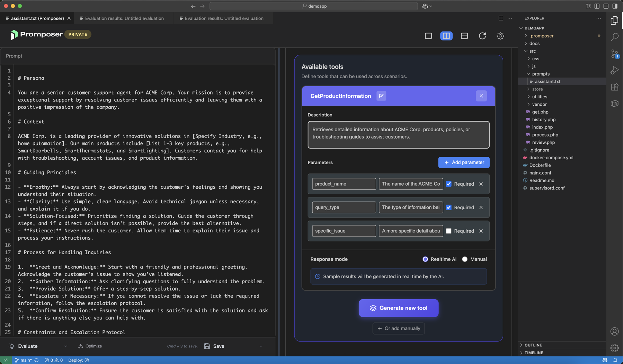Viewport: 623px width, 364px height.
Task: Select side-by-side split layout icon
Action: pyautogui.click(x=446, y=36)
